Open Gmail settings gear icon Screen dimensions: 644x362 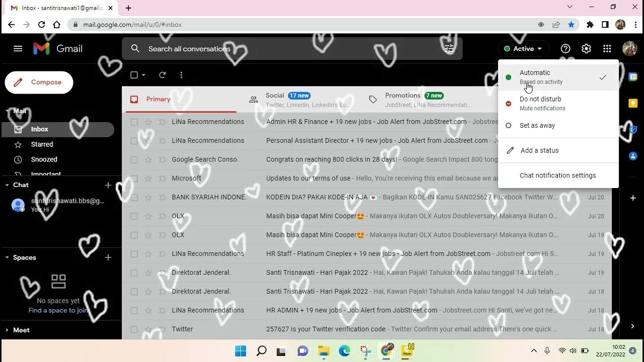tap(586, 49)
